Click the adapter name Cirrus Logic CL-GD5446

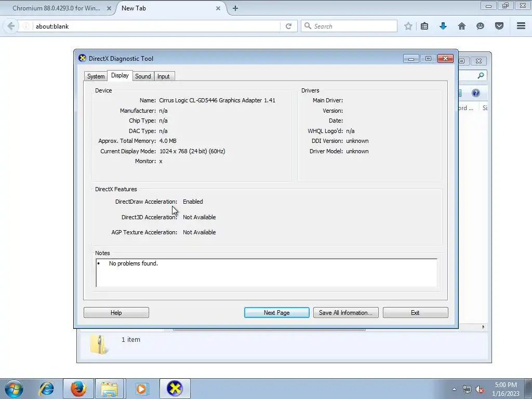pos(217,100)
